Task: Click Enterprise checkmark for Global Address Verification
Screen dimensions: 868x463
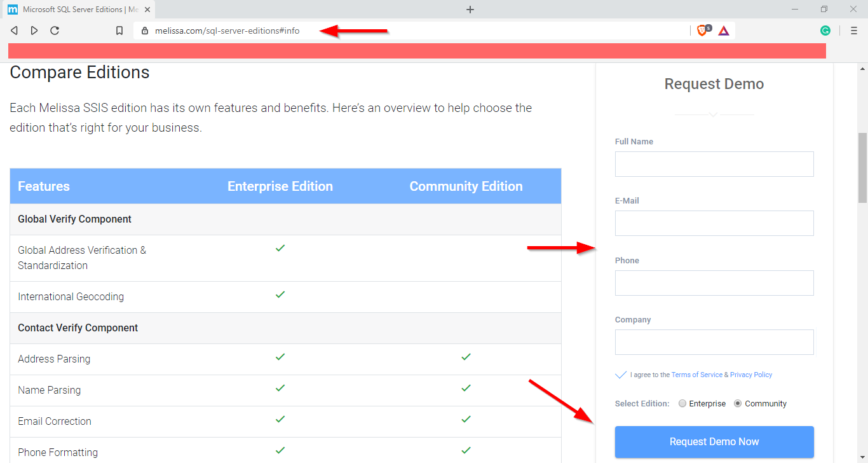Action: click(x=280, y=248)
